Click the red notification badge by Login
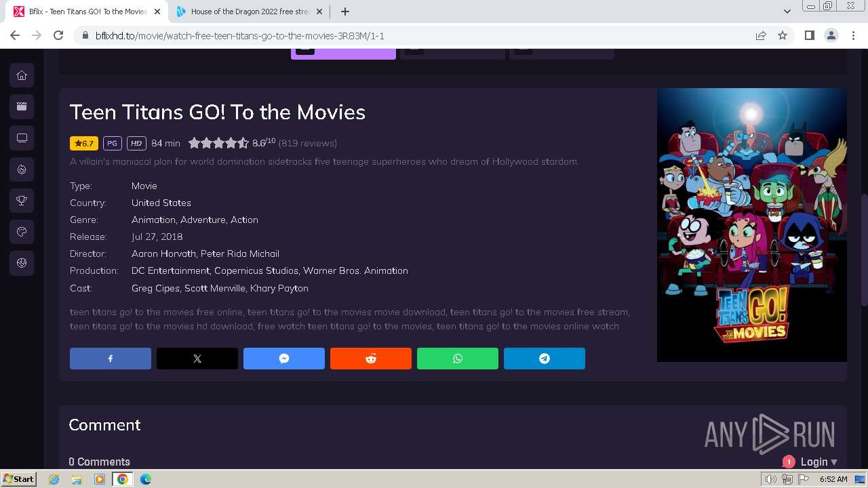This screenshot has width=868, height=488. click(789, 462)
